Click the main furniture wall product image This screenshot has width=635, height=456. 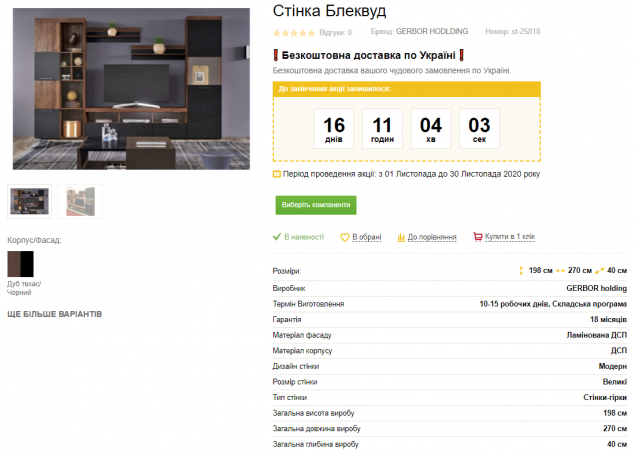coord(131,89)
